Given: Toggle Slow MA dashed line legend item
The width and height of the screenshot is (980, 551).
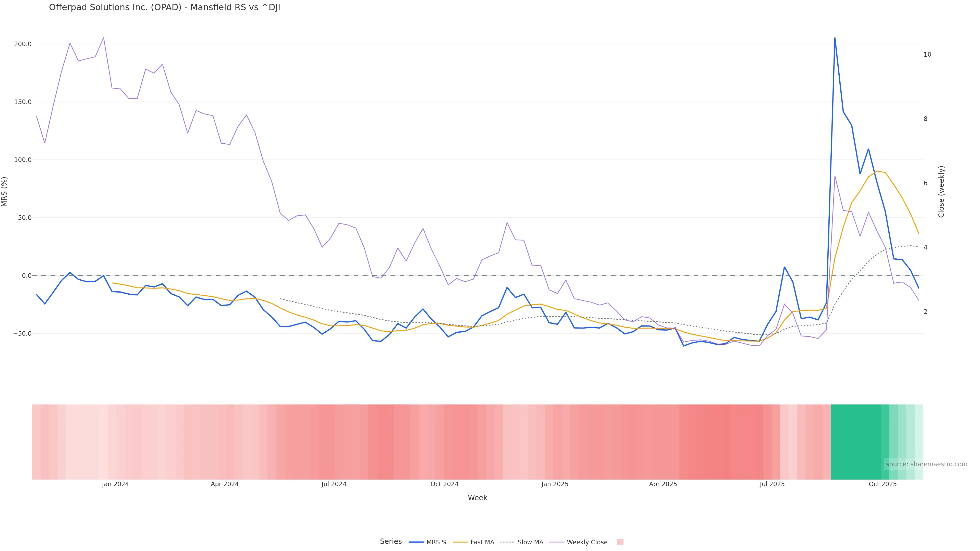Looking at the screenshot, I should (x=530, y=542).
